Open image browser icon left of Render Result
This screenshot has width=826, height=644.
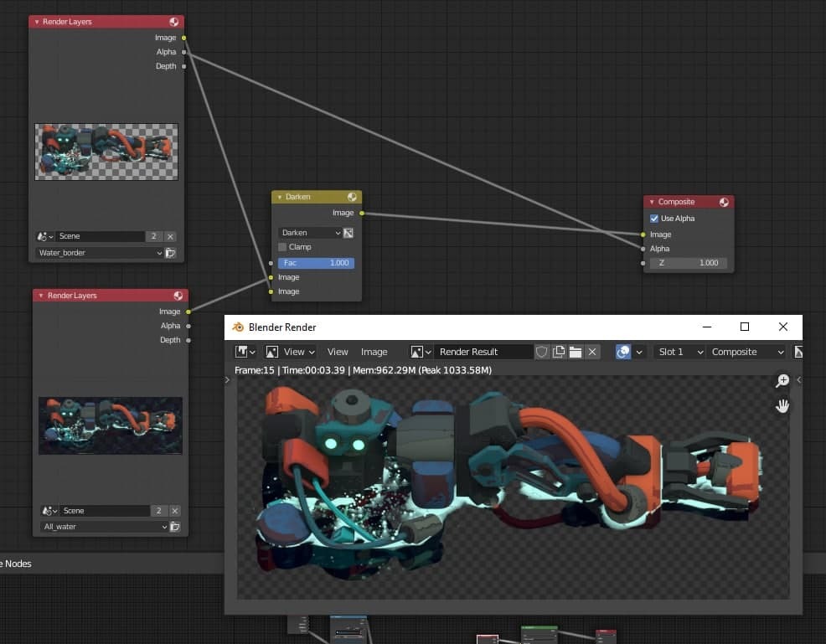(x=421, y=352)
